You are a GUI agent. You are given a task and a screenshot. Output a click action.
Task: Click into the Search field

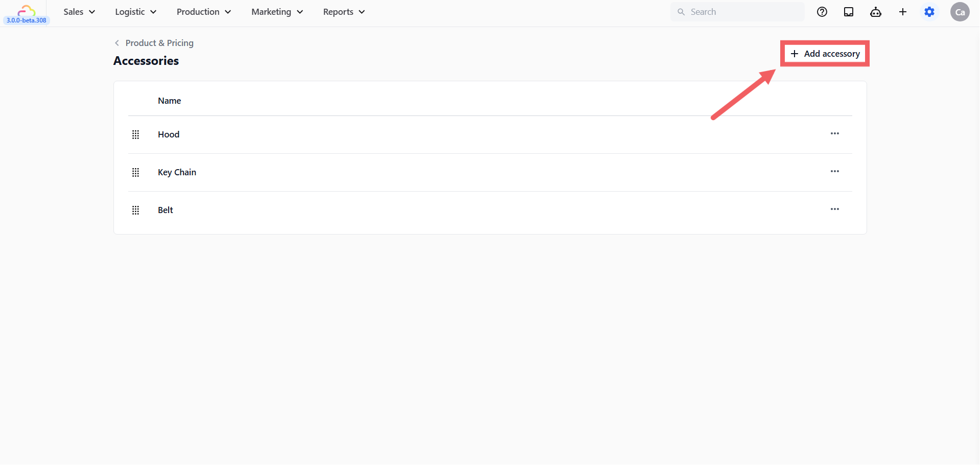pyautogui.click(x=737, y=12)
